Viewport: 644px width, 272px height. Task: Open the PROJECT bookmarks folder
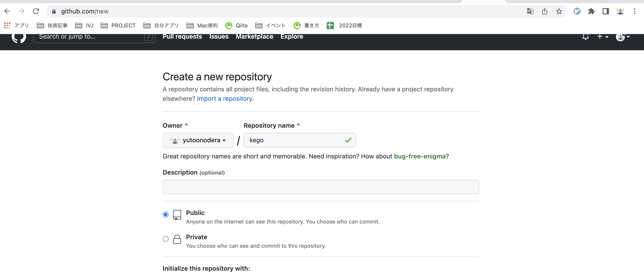point(118,26)
